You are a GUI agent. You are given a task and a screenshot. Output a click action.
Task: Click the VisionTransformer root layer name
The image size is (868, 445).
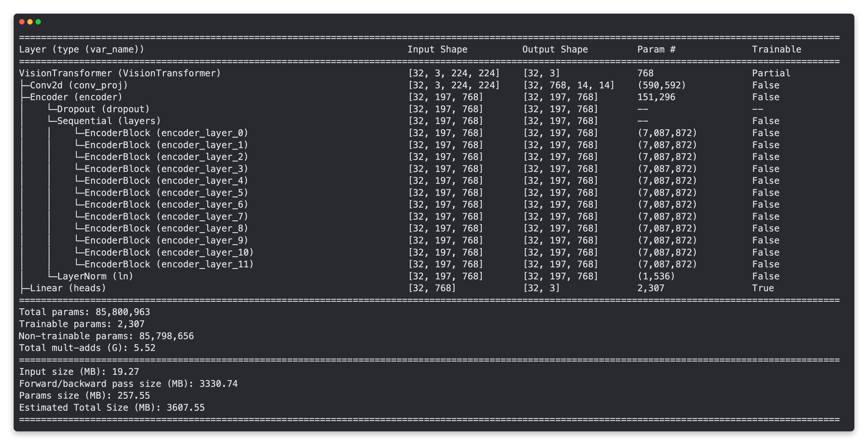pos(120,73)
